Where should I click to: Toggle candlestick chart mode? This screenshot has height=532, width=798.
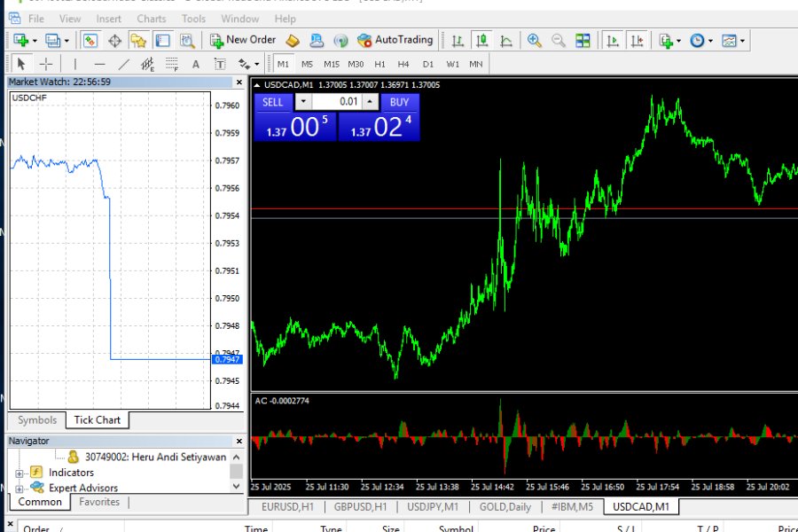click(x=481, y=40)
